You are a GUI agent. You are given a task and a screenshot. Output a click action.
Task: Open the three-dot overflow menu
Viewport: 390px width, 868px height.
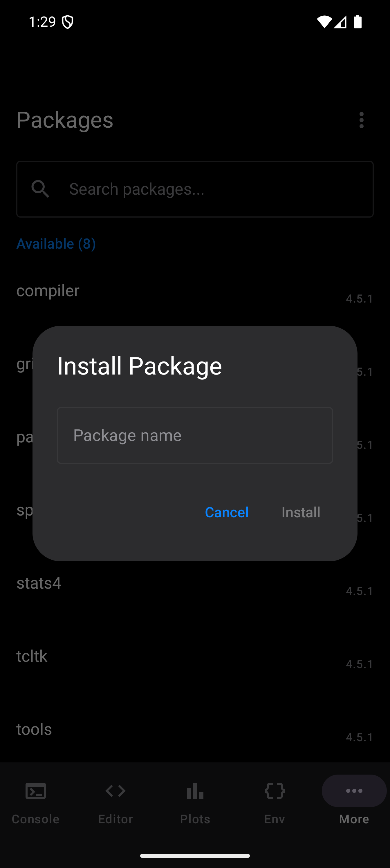point(361,120)
